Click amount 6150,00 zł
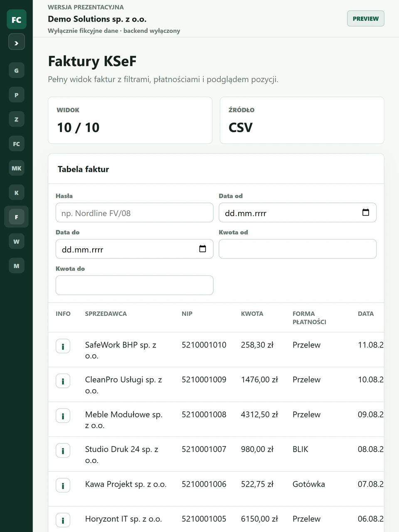 pos(259,519)
